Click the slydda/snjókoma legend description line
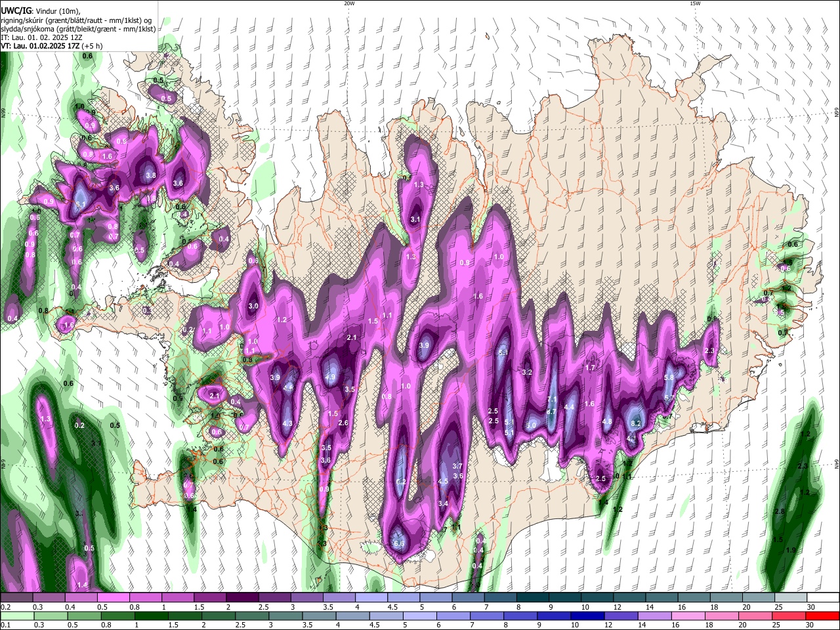Image resolution: width=840 pixels, height=630 pixels. [x=78, y=29]
